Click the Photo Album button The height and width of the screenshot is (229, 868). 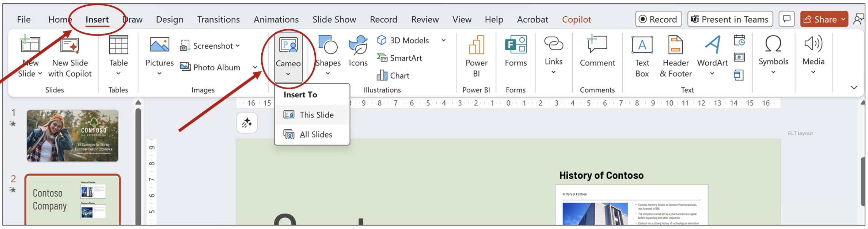coord(210,67)
